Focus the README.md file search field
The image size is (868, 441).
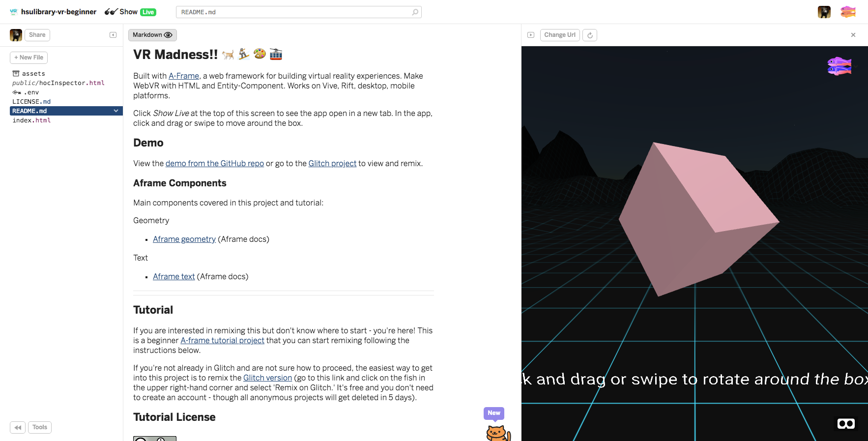[x=298, y=12]
